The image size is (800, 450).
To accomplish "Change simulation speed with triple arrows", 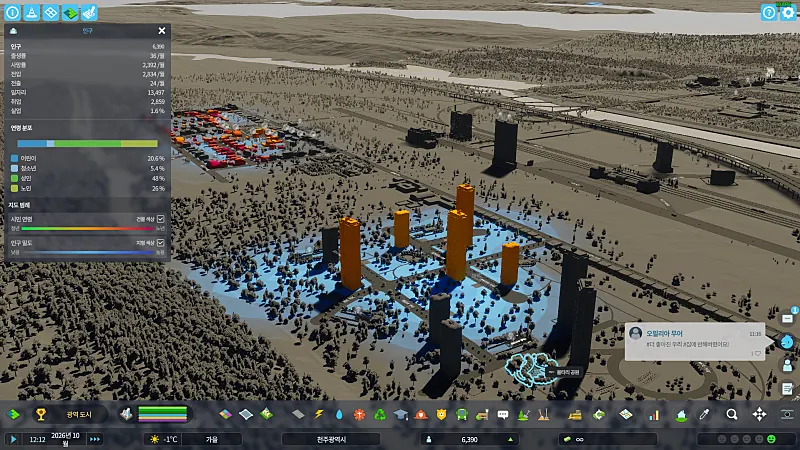I will click(95, 439).
